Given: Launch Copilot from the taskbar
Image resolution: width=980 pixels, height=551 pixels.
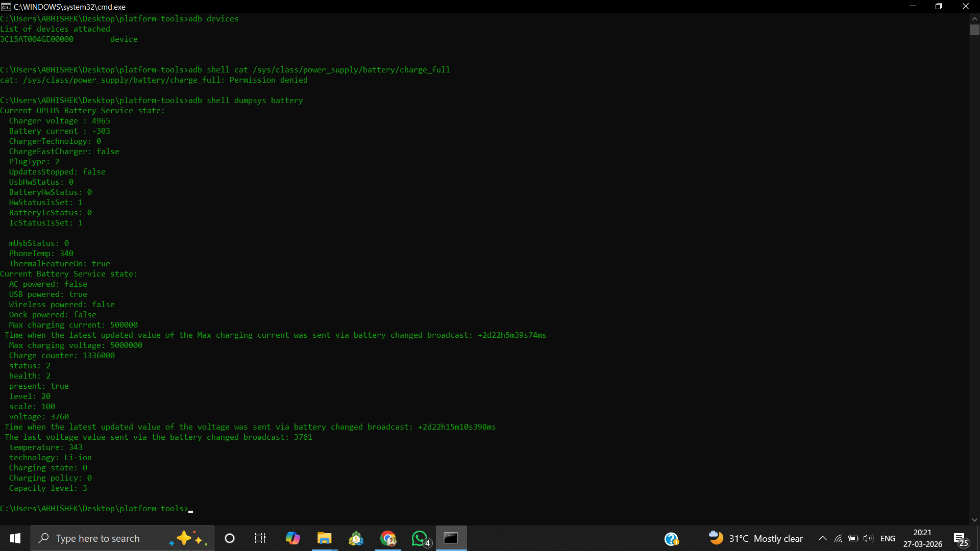Looking at the screenshot, I should [x=292, y=538].
